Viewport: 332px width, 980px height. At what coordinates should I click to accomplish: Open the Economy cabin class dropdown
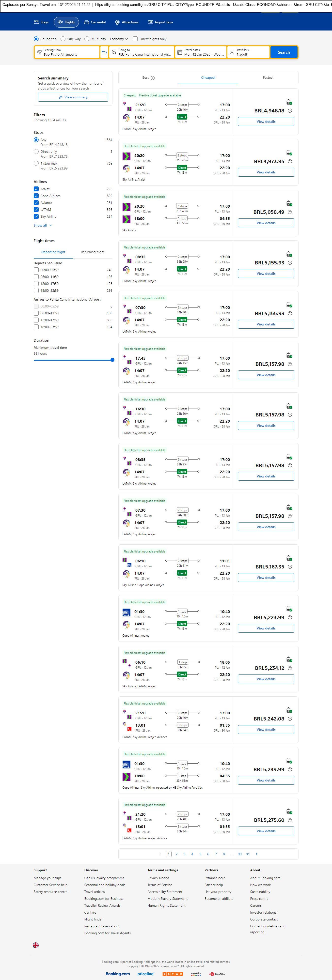coord(119,39)
